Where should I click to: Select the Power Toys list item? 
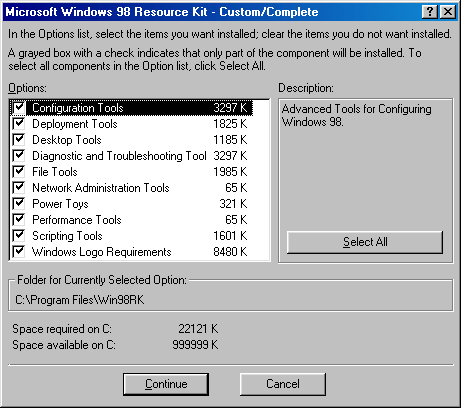60,204
